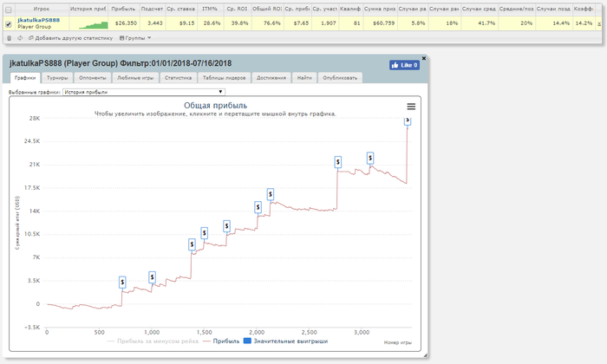Click the win marker where profit jumps to 20K
607x364 pixels.
[338, 162]
